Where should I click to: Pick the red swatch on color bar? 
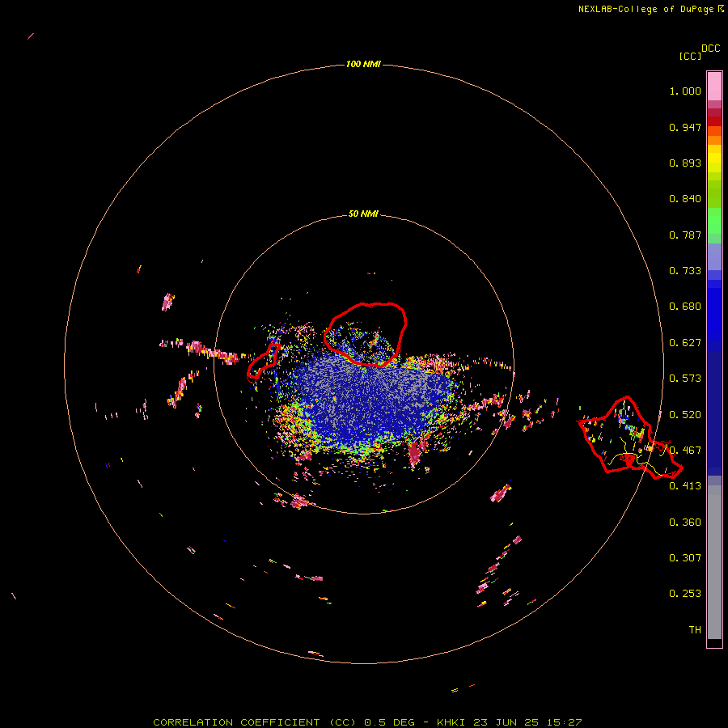pos(714,121)
